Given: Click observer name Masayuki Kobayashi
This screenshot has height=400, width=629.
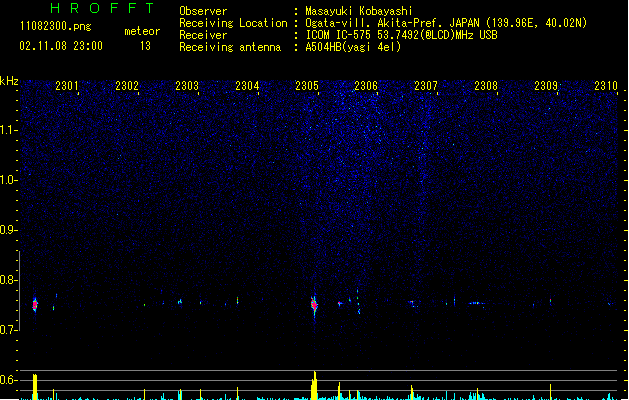Looking at the screenshot, I should pyautogui.click(x=359, y=11).
